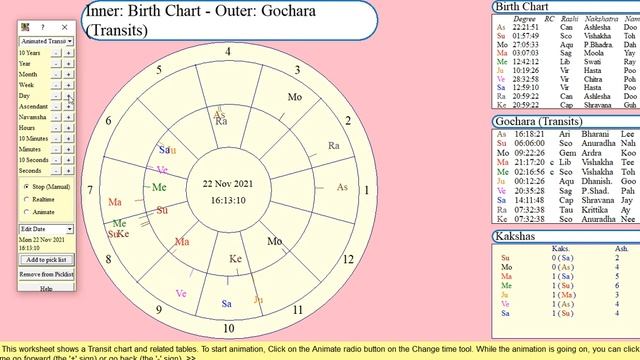Click Help button in time tool
Screen dimensions: 640x360
(x=46, y=288)
